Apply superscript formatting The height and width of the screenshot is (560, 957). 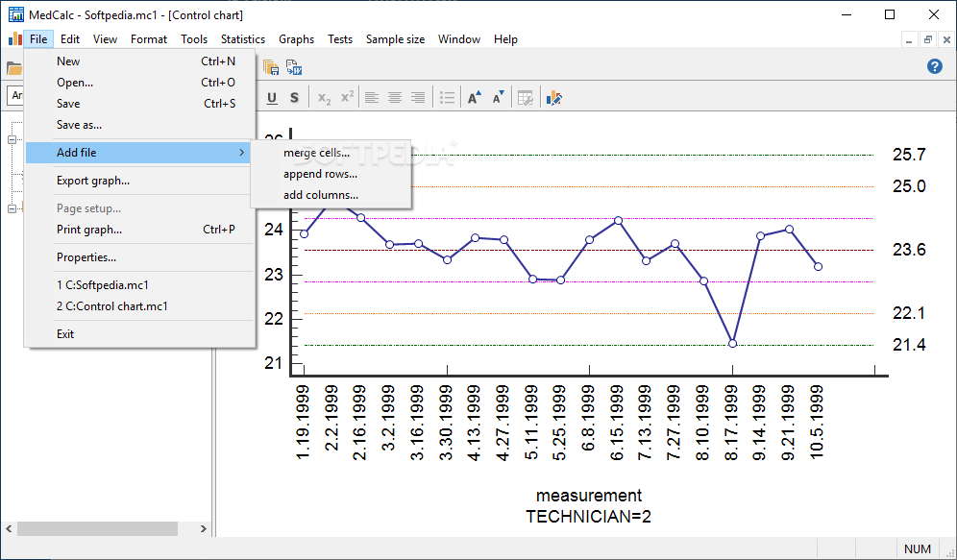click(x=347, y=98)
